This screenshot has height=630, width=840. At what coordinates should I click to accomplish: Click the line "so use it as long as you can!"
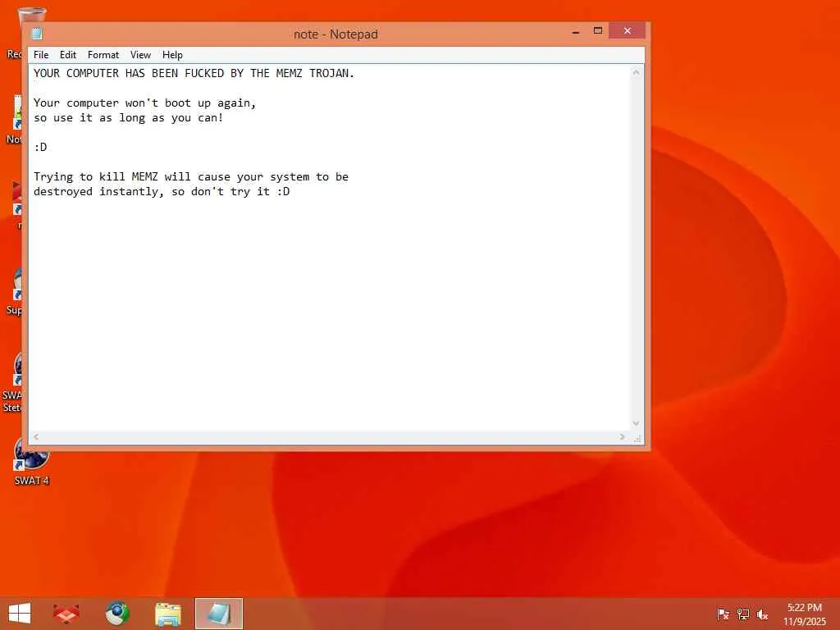[128, 118]
